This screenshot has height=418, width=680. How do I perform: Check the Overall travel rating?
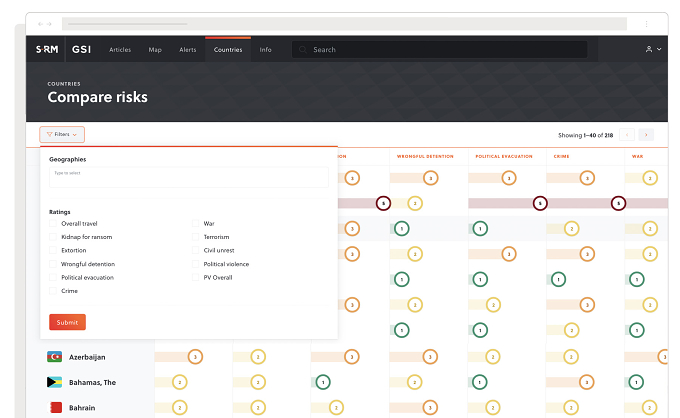coord(53,223)
